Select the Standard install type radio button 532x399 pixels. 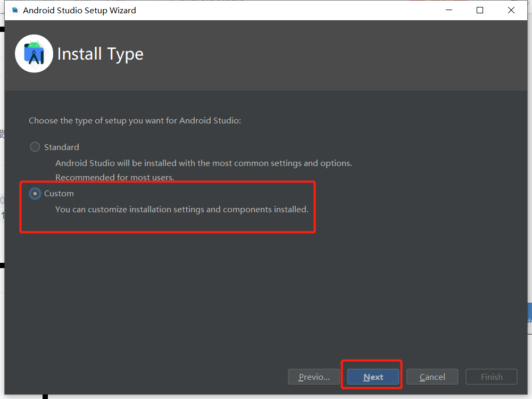pyautogui.click(x=35, y=147)
